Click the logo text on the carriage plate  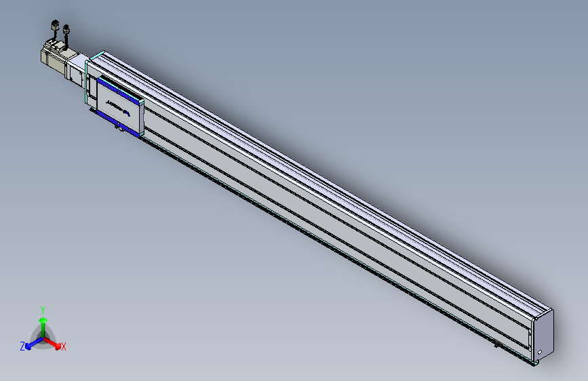tap(118, 108)
